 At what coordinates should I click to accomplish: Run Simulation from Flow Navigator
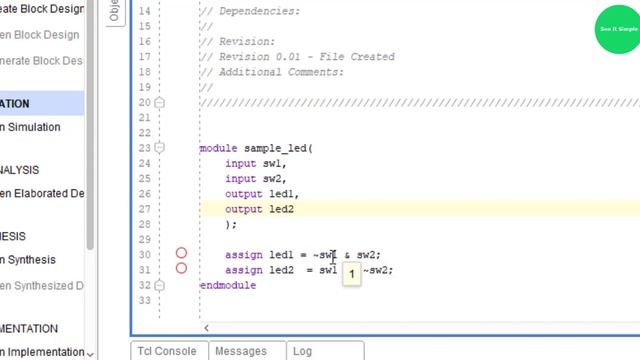tap(30, 127)
